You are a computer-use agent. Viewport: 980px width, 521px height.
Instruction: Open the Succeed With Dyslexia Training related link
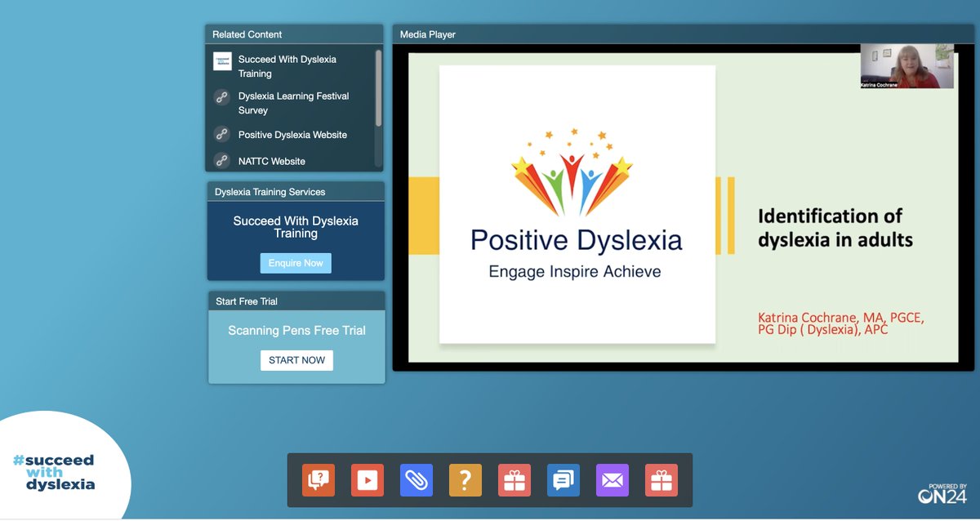(x=287, y=66)
